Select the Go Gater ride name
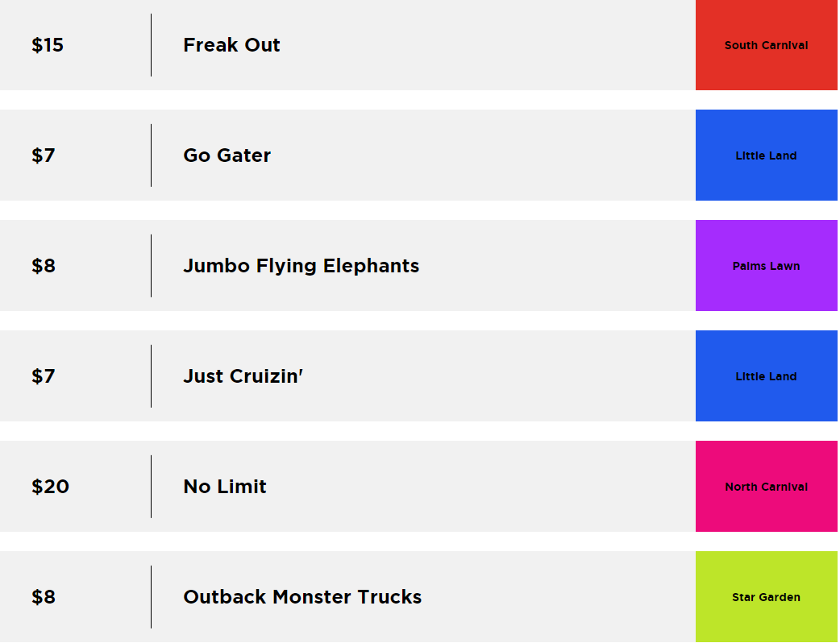840x643 pixels. 227,156
